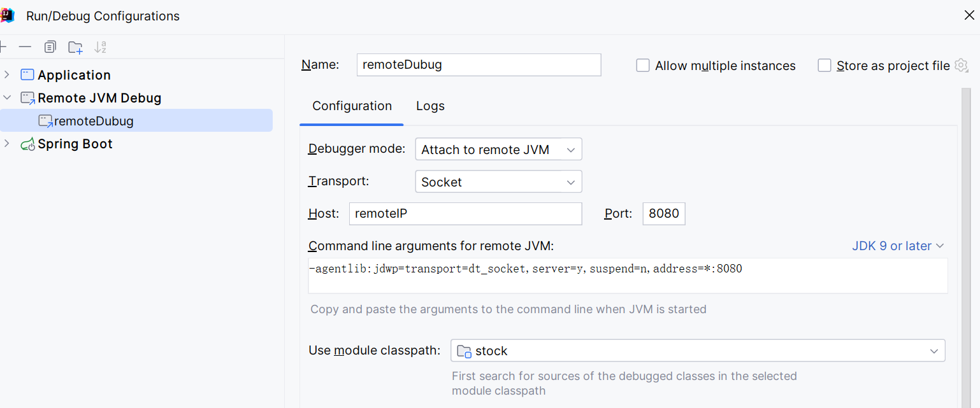Click the Remote JVM Debug type icon
The image size is (980, 408).
(27, 98)
